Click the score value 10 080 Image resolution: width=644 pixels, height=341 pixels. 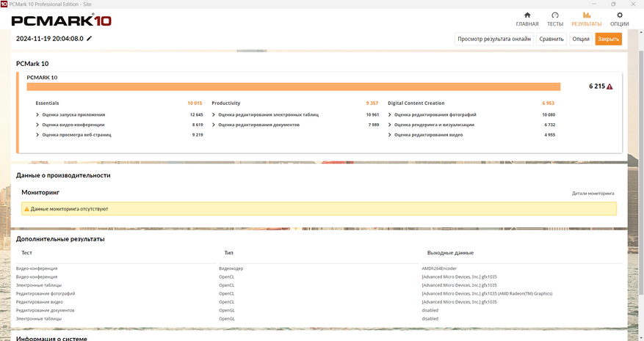[x=549, y=115]
